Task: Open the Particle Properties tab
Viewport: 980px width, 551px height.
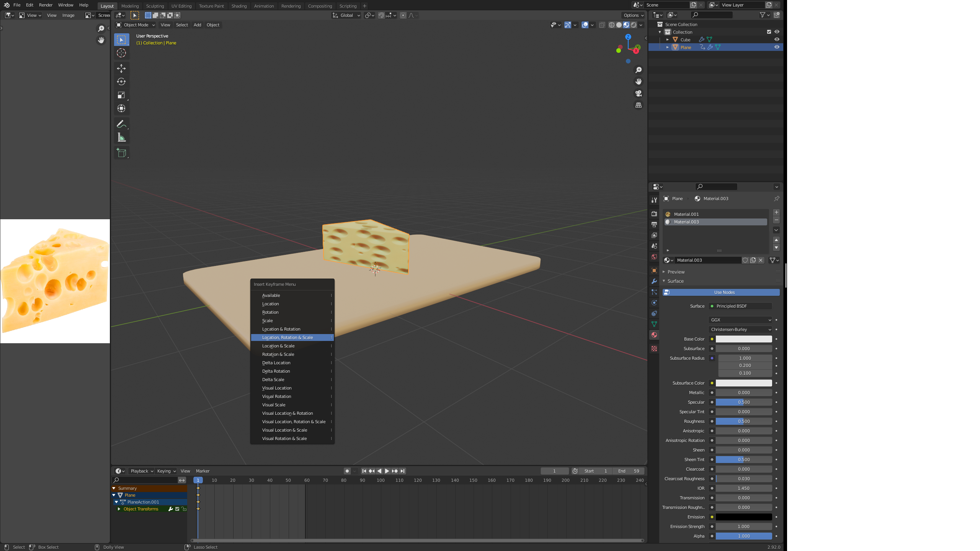Action: 654,292
